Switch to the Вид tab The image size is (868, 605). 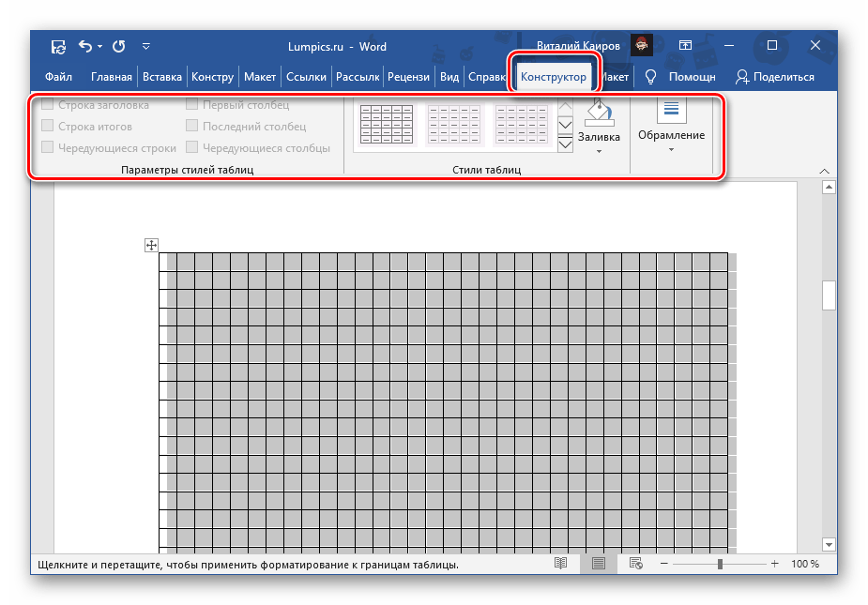[449, 77]
